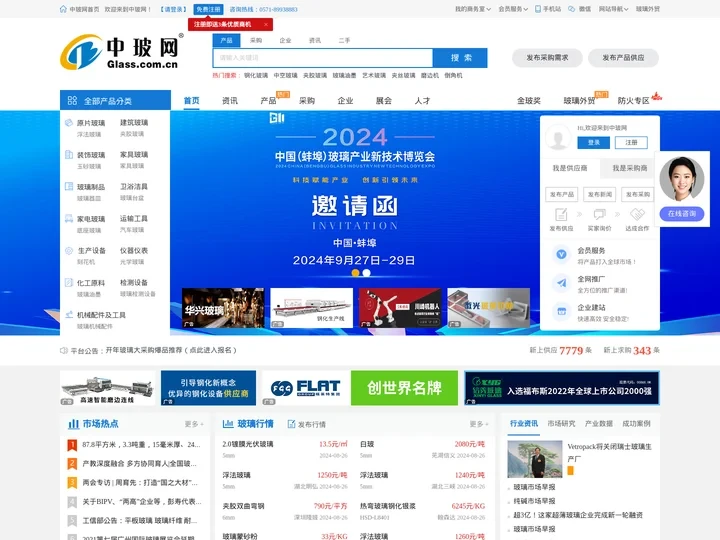Viewport: 720px width, 540px height.
Task: Open 更多 in the 玻璃行情 panel
Action: (478, 424)
